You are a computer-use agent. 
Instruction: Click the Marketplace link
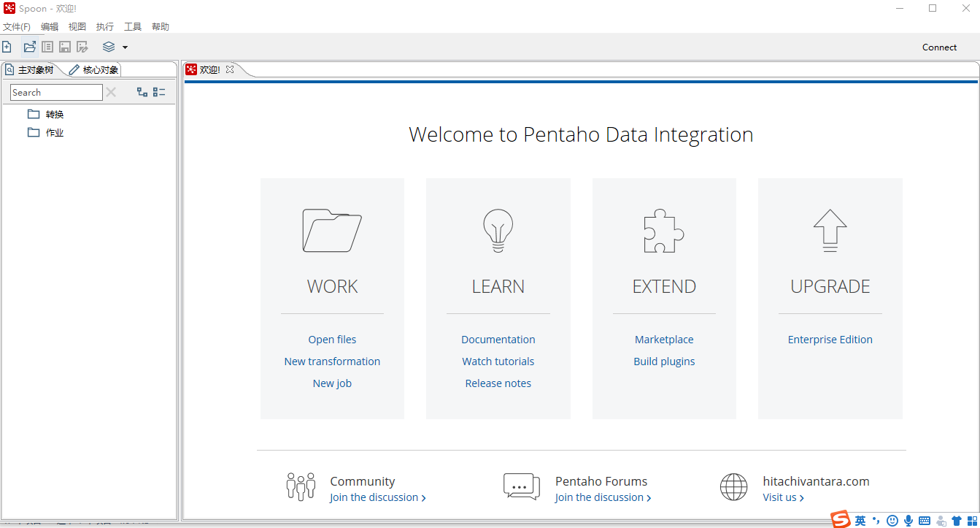(664, 340)
